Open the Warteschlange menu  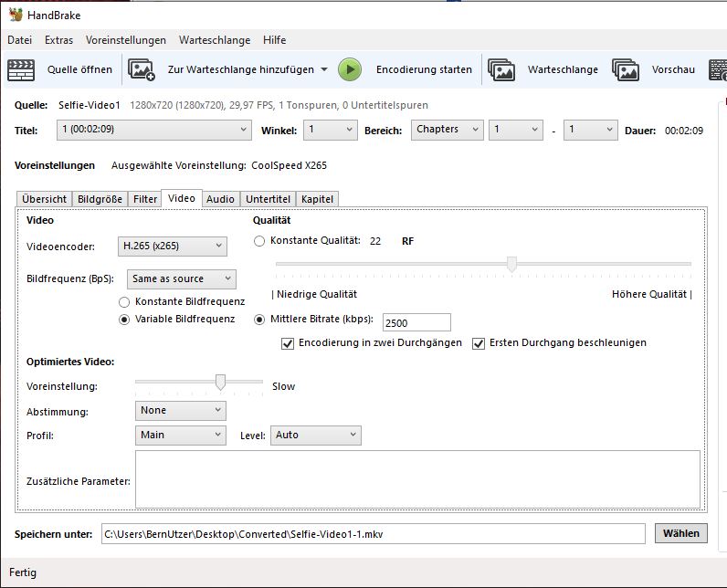tap(215, 40)
